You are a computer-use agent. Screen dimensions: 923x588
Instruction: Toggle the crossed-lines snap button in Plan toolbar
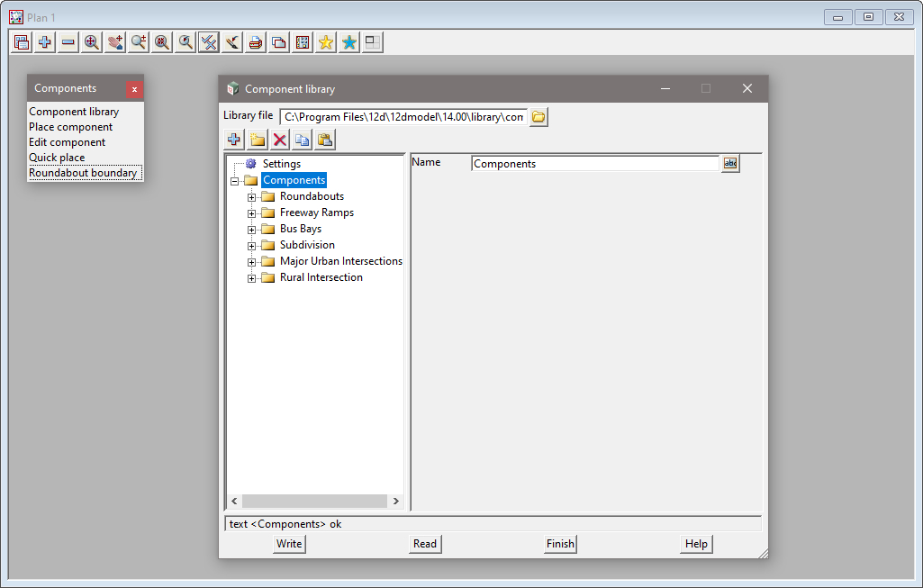(x=209, y=42)
